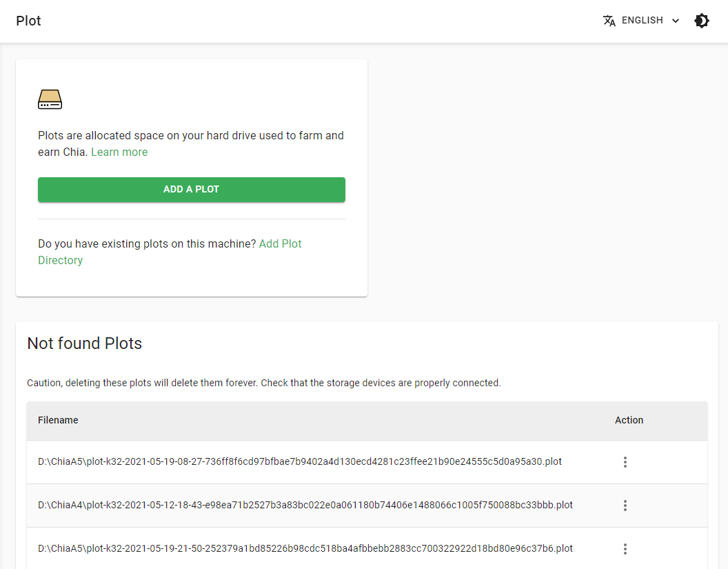The width and height of the screenshot is (728, 569).
Task: Click the Not found Plots heading
Action: 85,343
